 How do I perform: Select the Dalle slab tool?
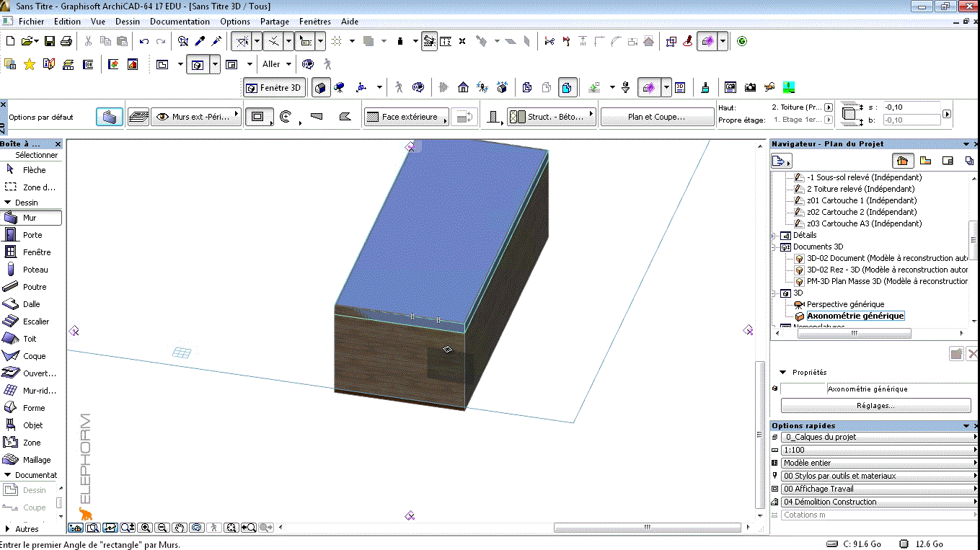click(31, 304)
